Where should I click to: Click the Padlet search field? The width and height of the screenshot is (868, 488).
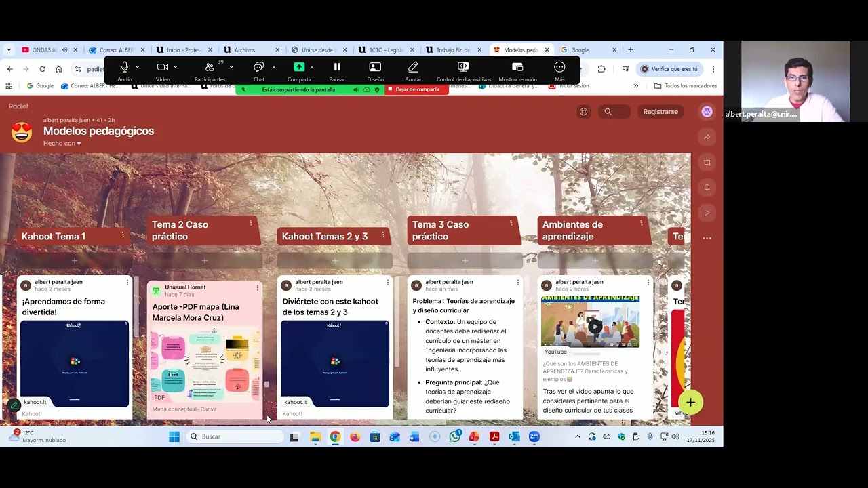pyautogui.click(x=614, y=112)
